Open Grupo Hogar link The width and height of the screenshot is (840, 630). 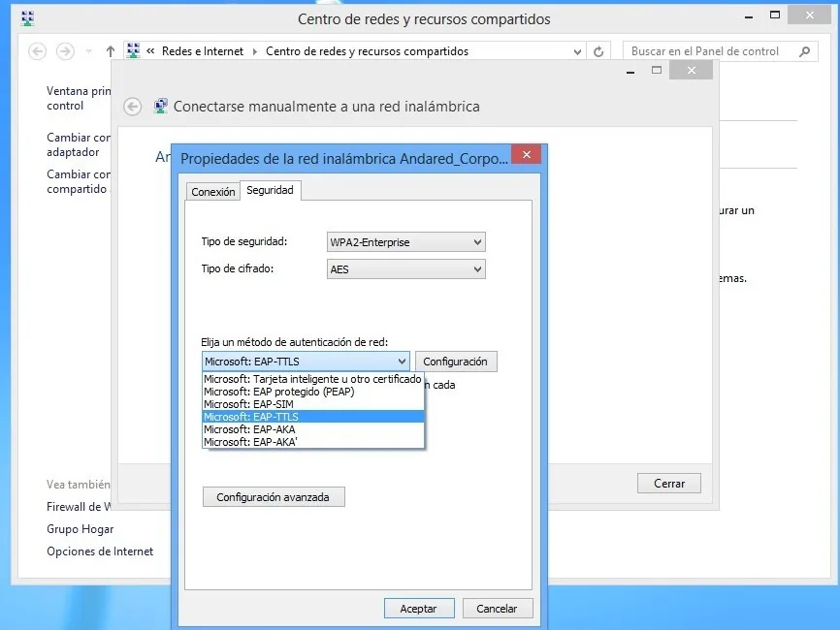click(x=80, y=529)
